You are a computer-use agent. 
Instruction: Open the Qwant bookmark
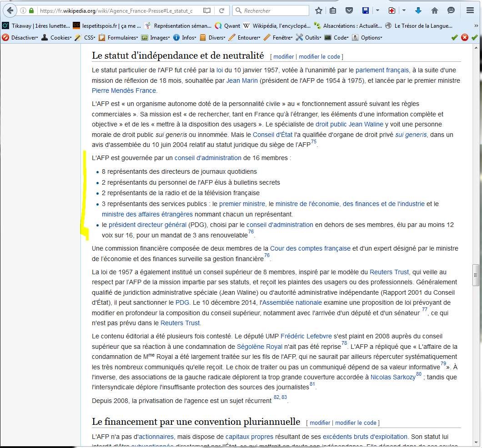pyautogui.click(x=226, y=26)
